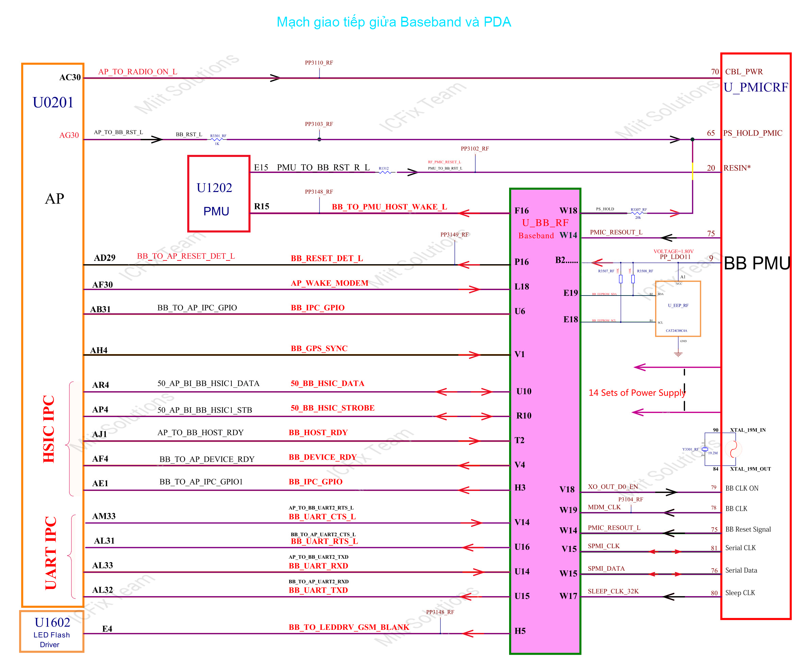Image resolution: width=812 pixels, height=669 pixels.
Task: Click the UART IPC group label
Action: coord(50,553)
